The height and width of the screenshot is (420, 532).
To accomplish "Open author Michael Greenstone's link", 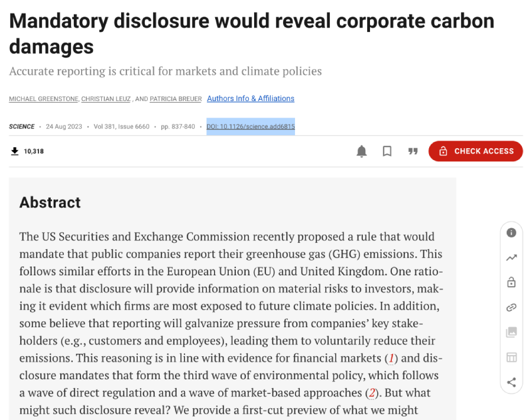I will (x=43, y=99).
